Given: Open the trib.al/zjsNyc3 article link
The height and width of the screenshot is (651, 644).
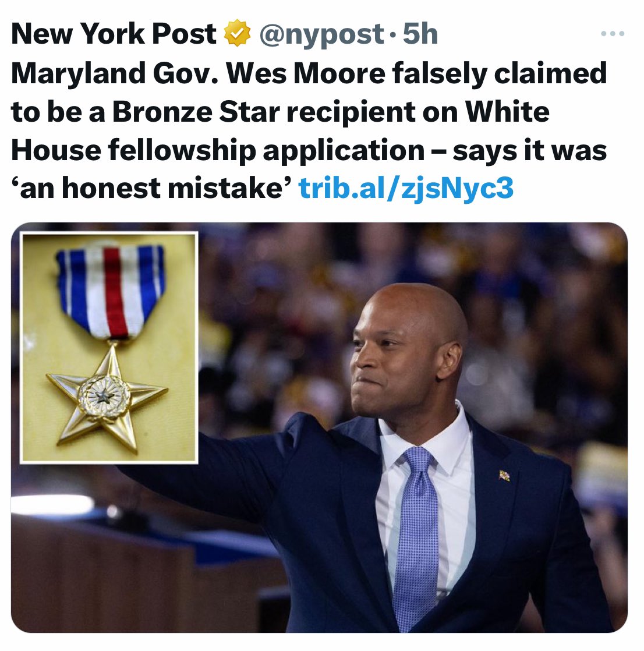Looking at the screenshot, I should tap(406, 188).
